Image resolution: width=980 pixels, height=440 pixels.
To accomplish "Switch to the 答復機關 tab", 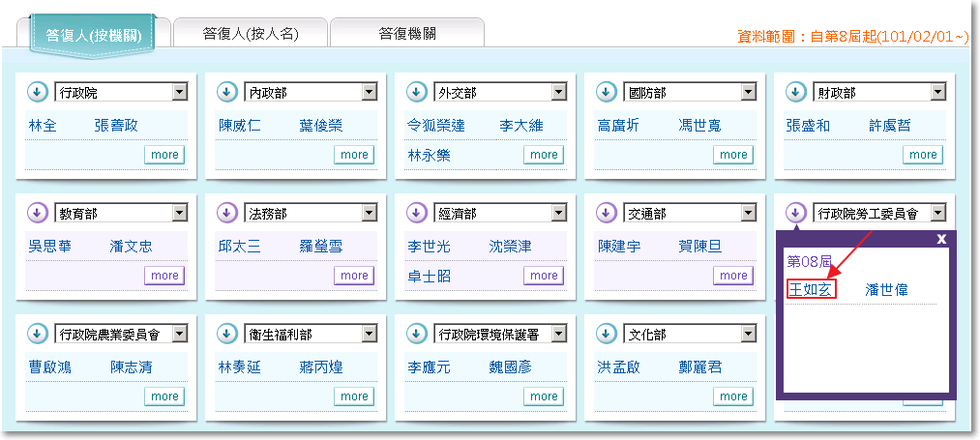I will tap(406, 33).
